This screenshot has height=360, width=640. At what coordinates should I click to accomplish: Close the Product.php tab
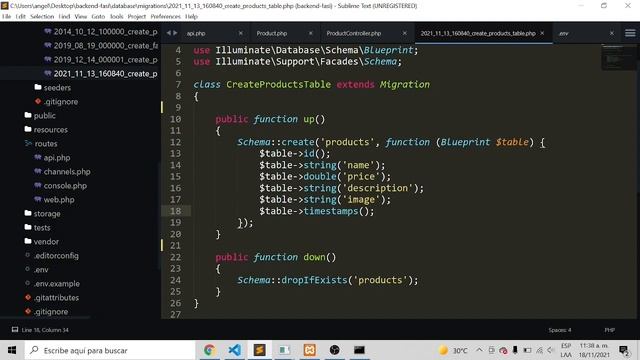311,33
